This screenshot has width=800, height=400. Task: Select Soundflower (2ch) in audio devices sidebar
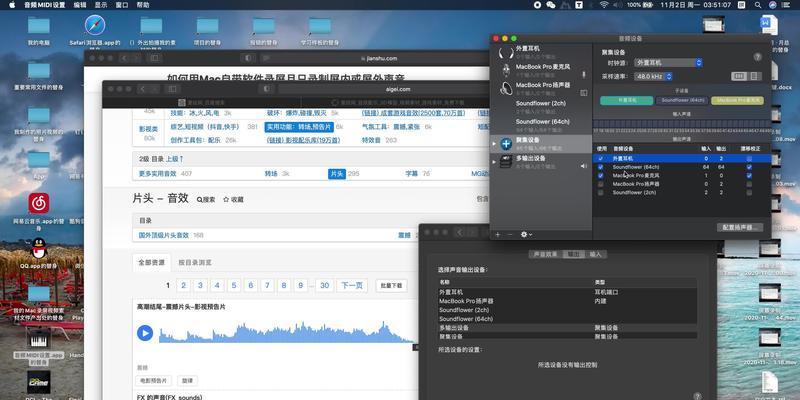(541, 107)
